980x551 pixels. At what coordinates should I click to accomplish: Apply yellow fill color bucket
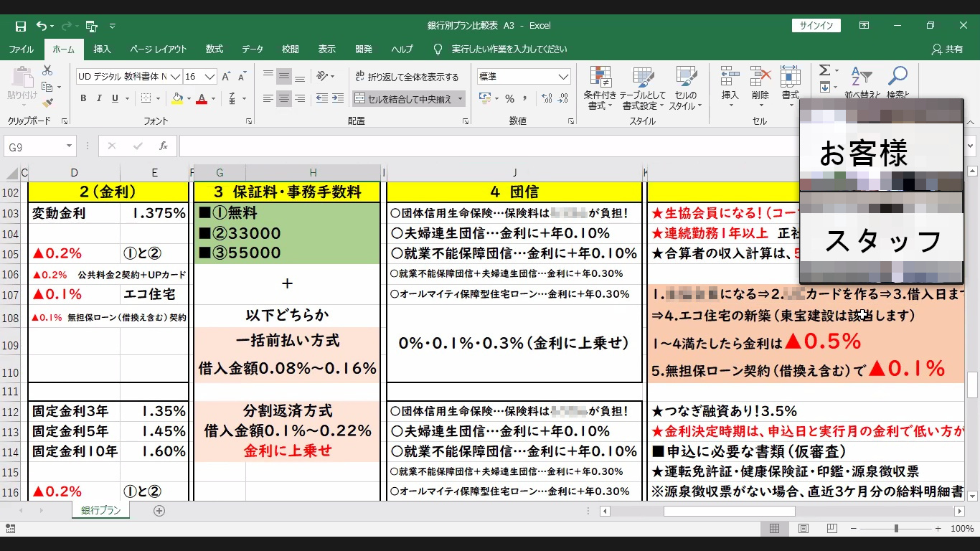click(176, 98)
